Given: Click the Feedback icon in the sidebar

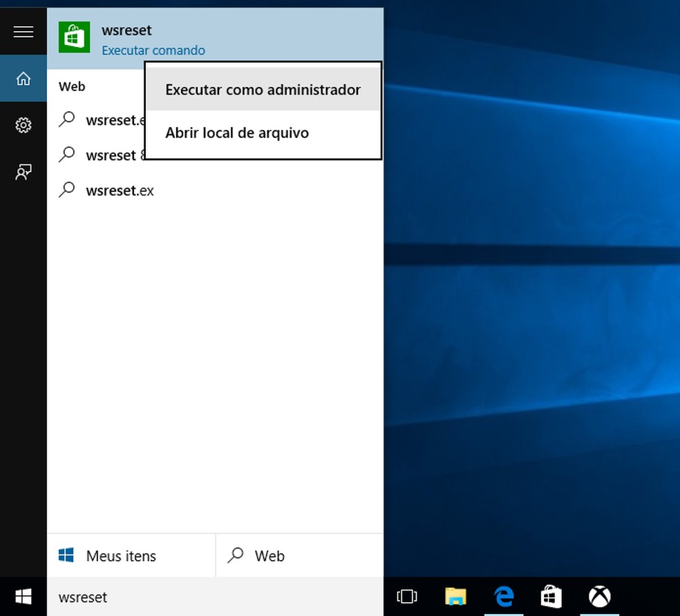Looking at the screenshot, I should [23, 172].
